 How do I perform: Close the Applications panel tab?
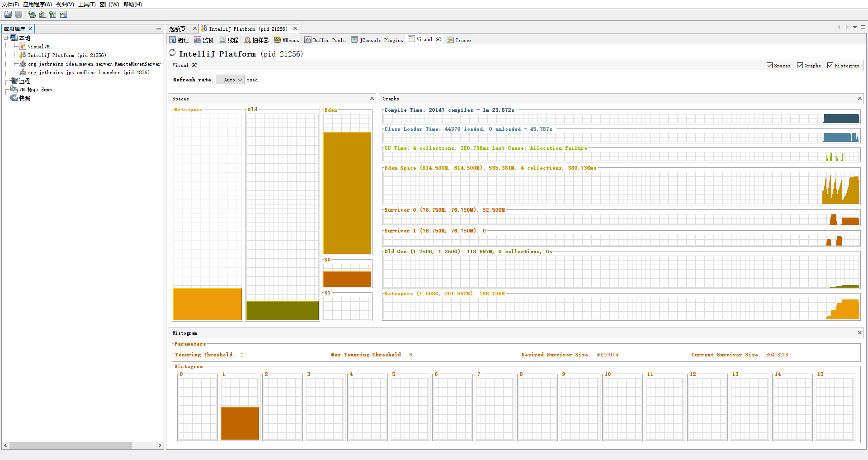point(30,29)
